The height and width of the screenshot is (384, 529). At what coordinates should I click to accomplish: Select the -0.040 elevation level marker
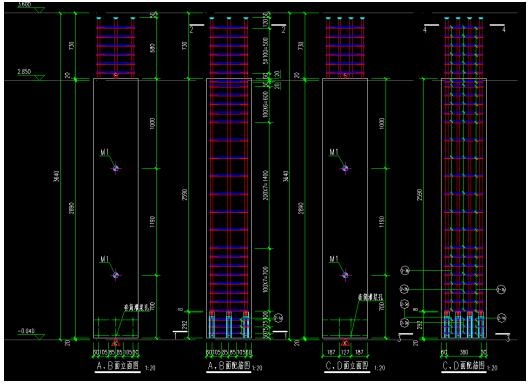coord(30,333)
